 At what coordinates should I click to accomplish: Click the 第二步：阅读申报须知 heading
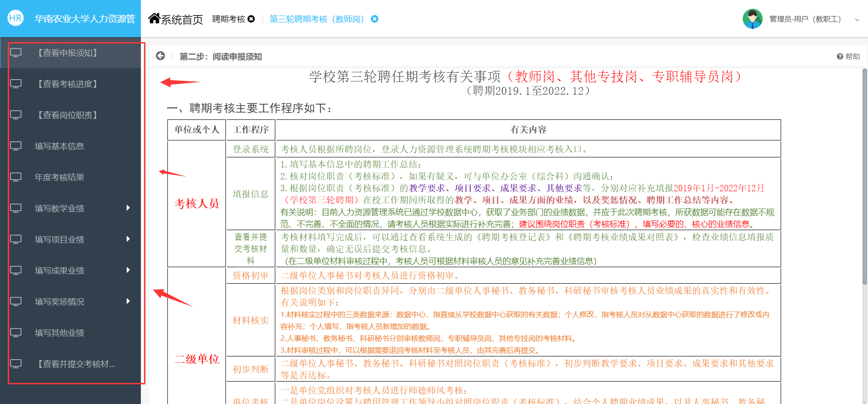220,57
